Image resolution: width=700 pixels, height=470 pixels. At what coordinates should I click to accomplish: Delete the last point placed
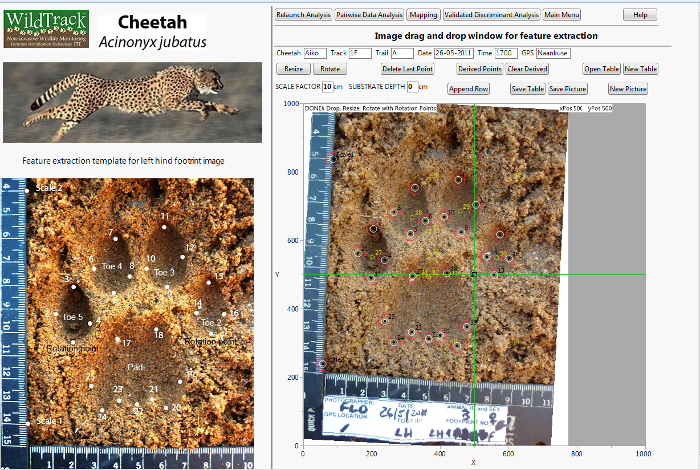click(407, 69)
